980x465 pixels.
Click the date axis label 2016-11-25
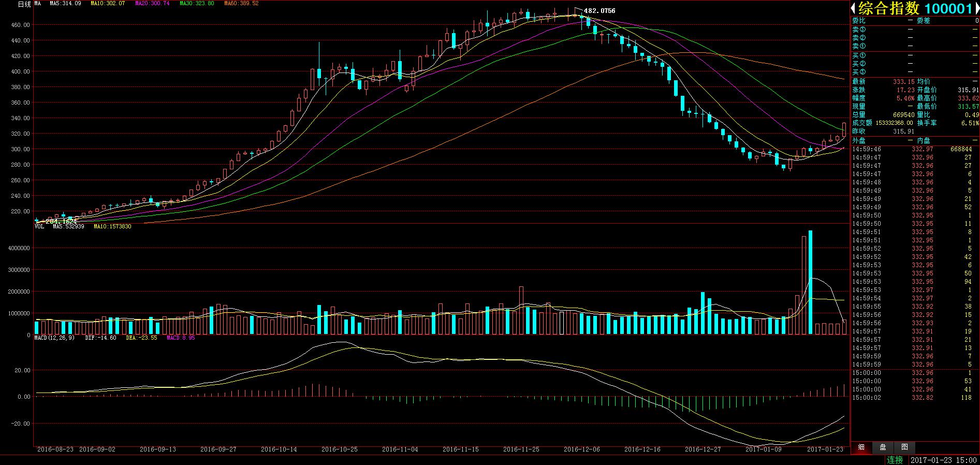tap(521, 449)
